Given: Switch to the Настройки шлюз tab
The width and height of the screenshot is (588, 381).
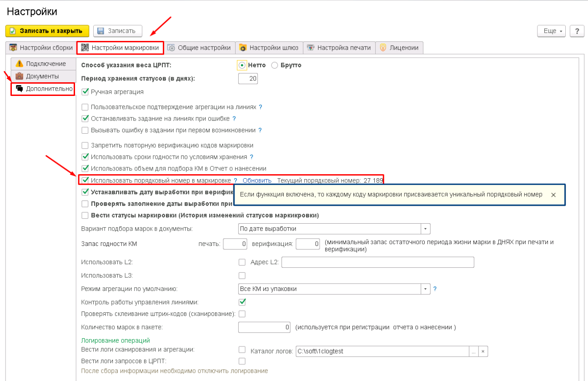Looking at the screenshot, I should coord(269,48).
